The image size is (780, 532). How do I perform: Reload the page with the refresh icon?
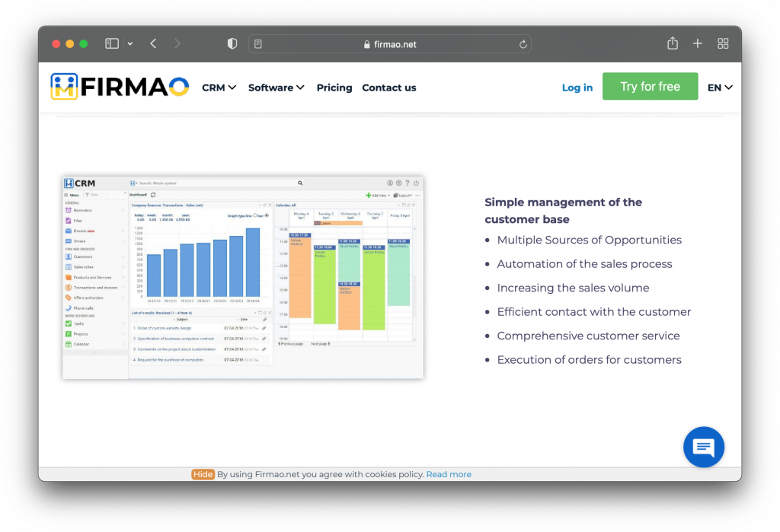click(x=523, y=44)
